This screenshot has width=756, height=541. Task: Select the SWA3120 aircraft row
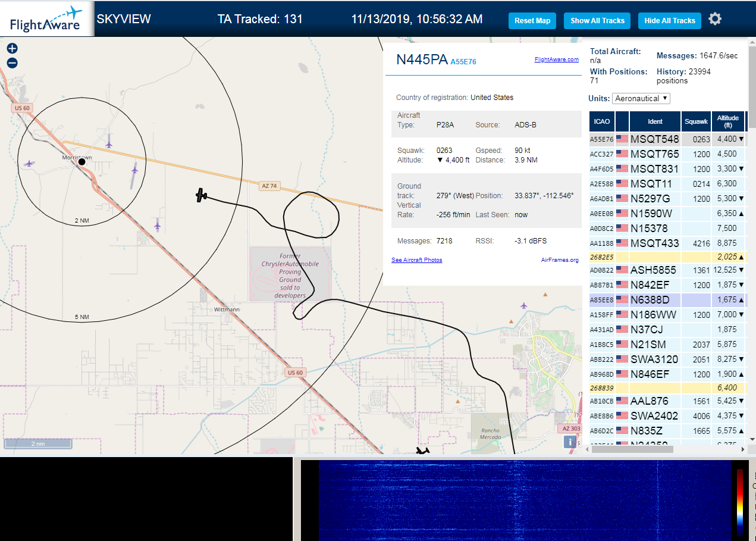[x=668, y=359]
